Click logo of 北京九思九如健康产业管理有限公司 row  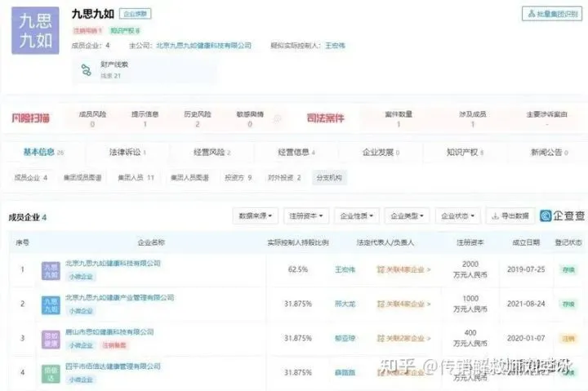click(51, 304)
